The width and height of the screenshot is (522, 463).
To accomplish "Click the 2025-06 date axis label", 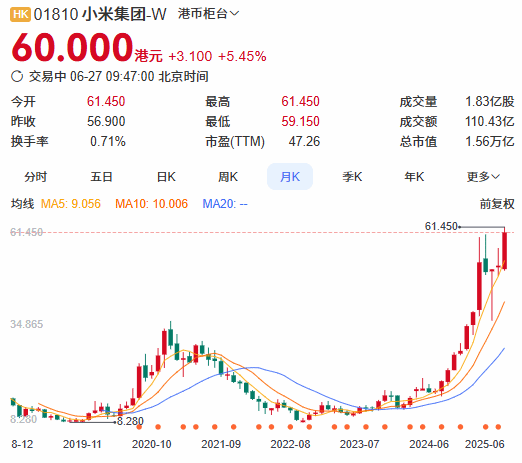I will (x=485, y=444).
